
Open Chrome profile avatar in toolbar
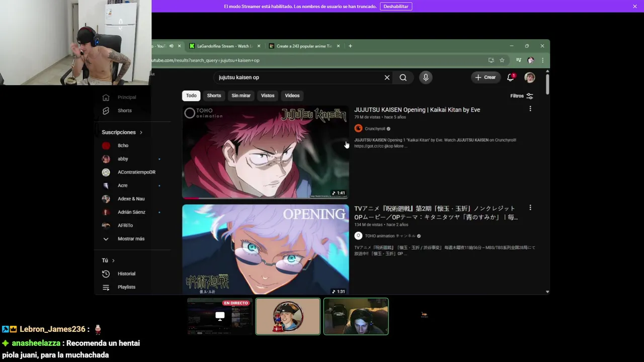tap(530, 60)
